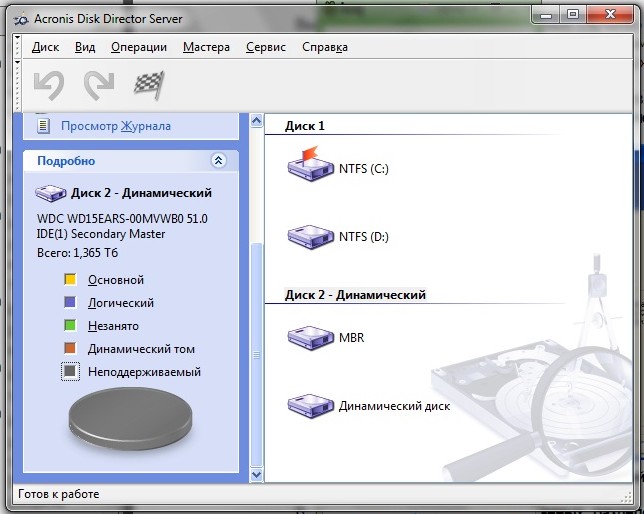Click the NTFS (C:) label
Image resolution: width=644 pixels, height=514 pixels.
coord(363,168)
